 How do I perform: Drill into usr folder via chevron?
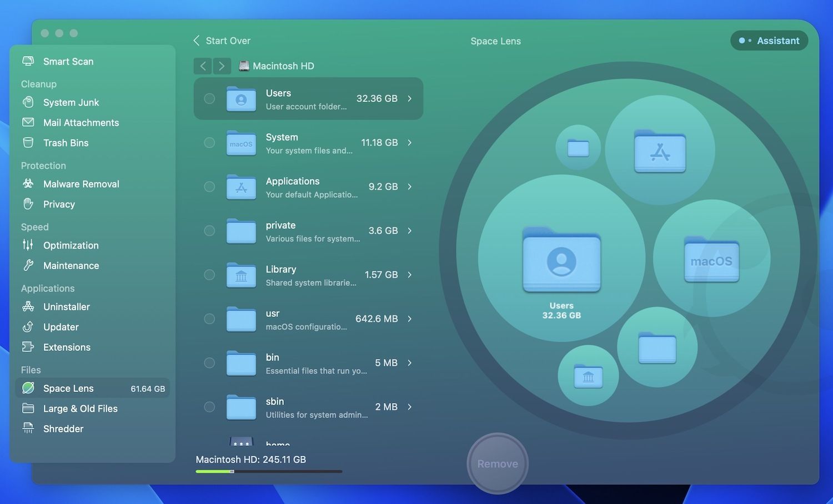[x=410, y=319]
